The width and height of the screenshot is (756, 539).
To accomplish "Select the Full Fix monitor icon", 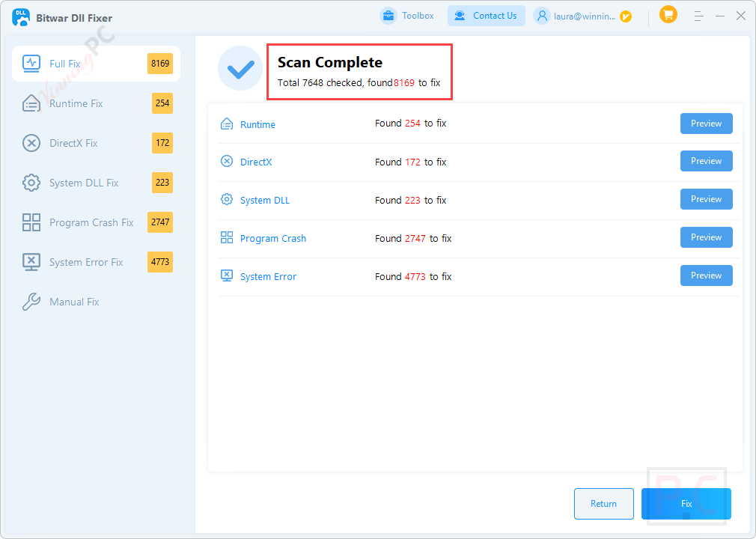I will tap(31, 64).
